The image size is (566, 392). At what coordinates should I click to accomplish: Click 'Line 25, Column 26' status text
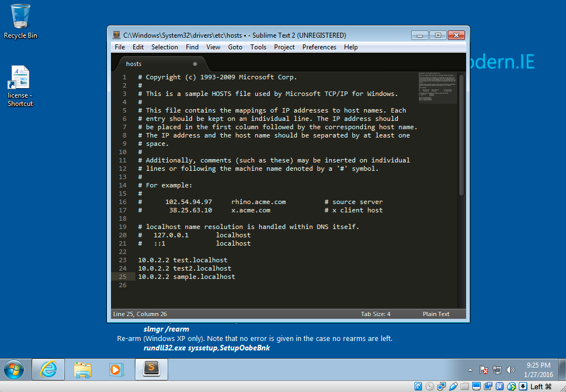point(140,314)
